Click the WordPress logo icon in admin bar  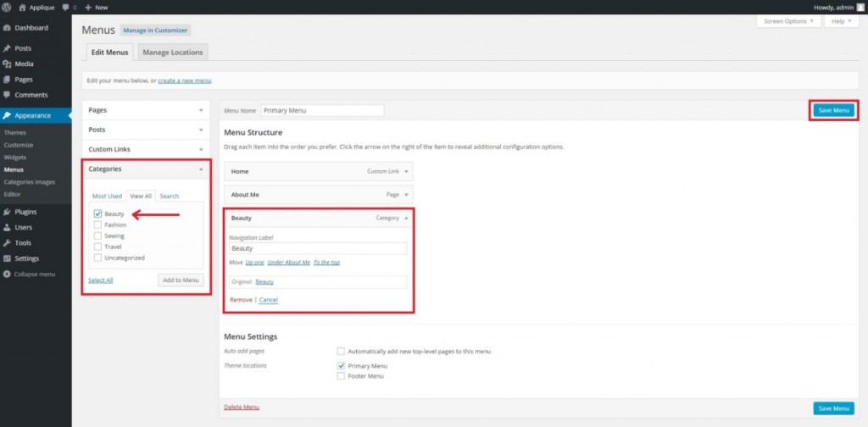(x=7, y=7)
